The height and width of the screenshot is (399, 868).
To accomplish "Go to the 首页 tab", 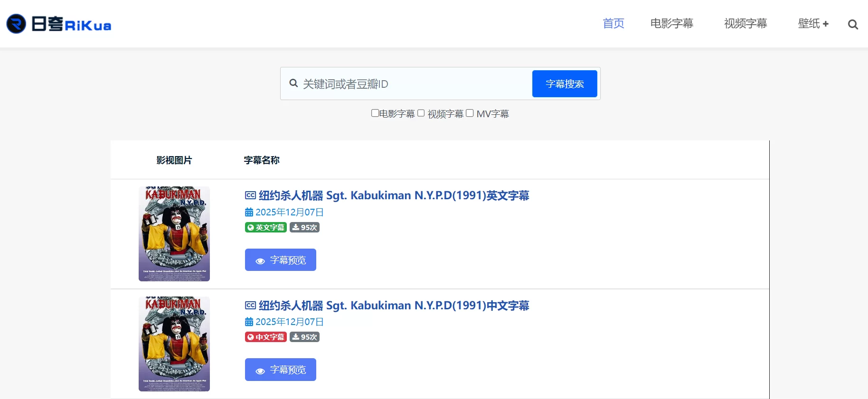I will coord(613,24).
